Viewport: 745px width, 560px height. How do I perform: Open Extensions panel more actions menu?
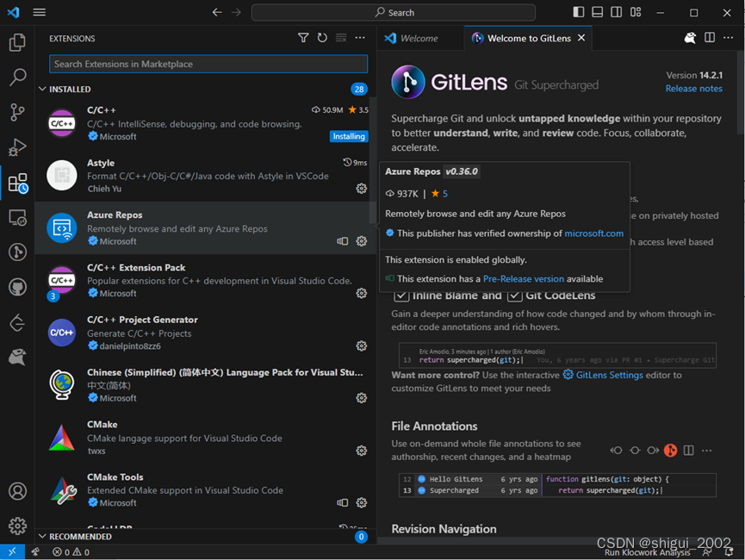click(360, 38)
